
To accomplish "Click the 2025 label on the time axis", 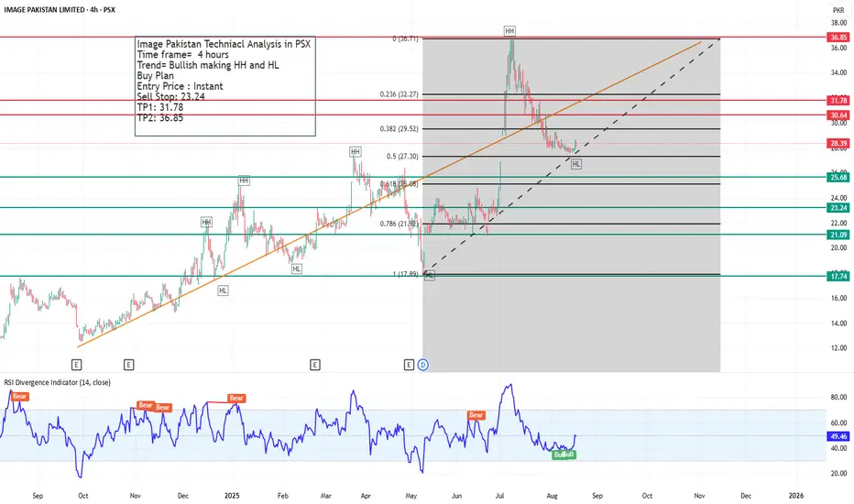I will tap(232, 496).
